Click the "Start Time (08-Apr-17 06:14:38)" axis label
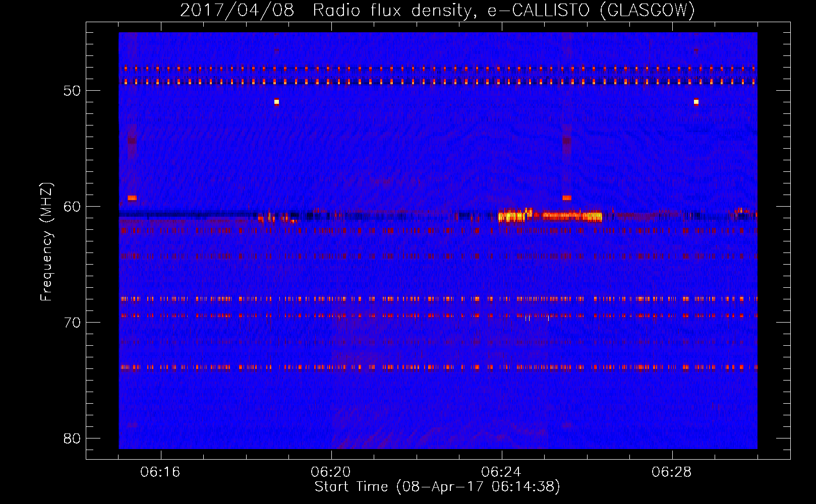 [x=437, y=487]
